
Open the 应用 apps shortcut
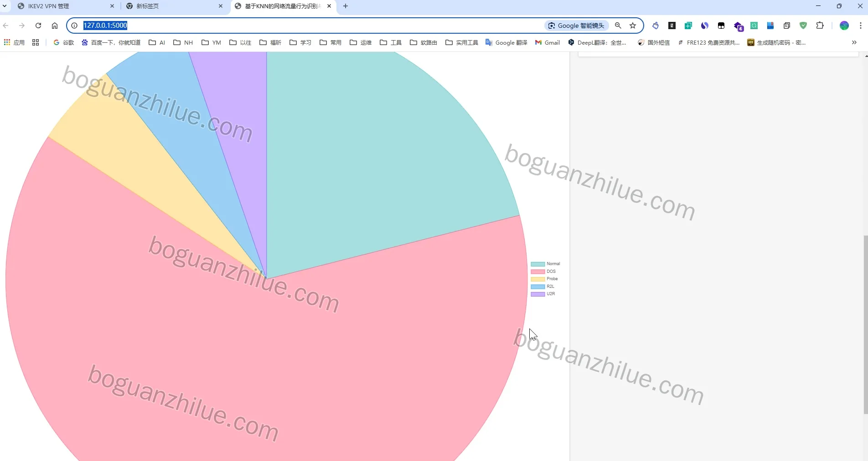click(x=14, y=42)
